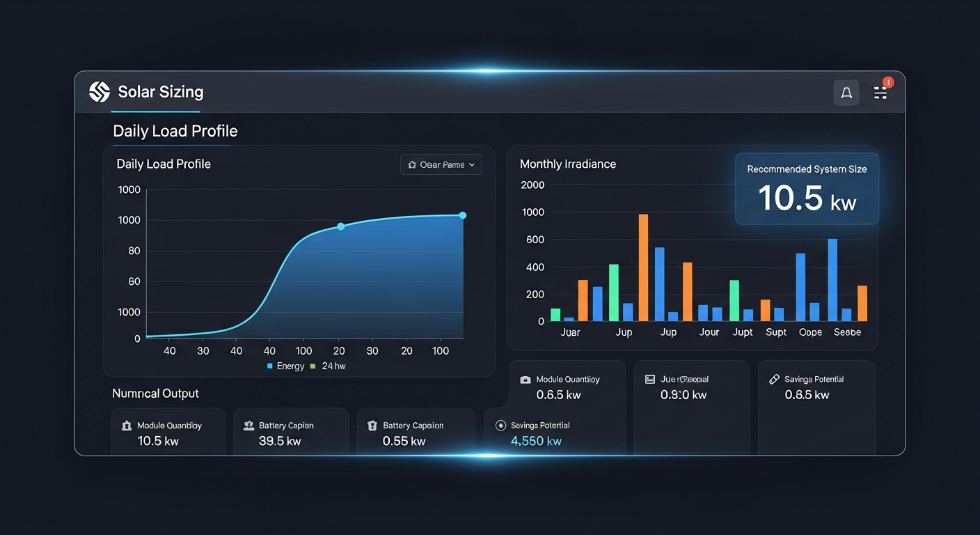The height and width of the screenshot is (535, 980).
Task: Open the notification bell icon
Action: pos(846,92)
